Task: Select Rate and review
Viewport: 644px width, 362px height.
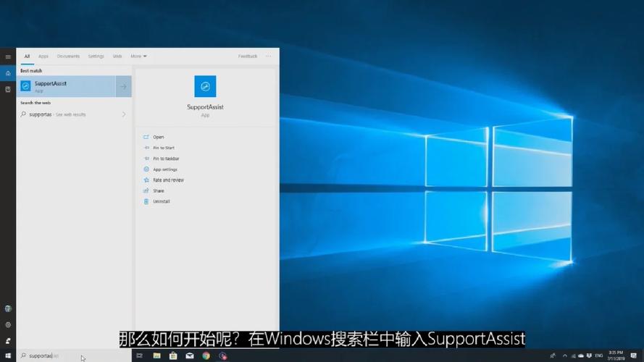Action: pyautogui.click(x=168, y=180)
